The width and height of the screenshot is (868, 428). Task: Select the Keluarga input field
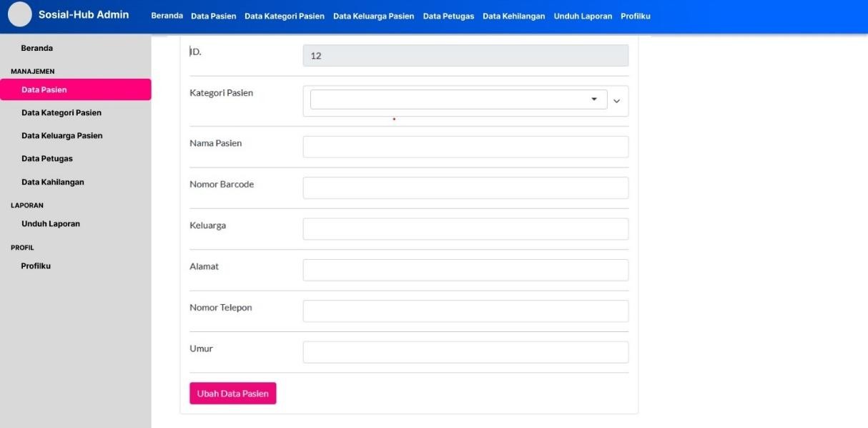tap(465, 229)
